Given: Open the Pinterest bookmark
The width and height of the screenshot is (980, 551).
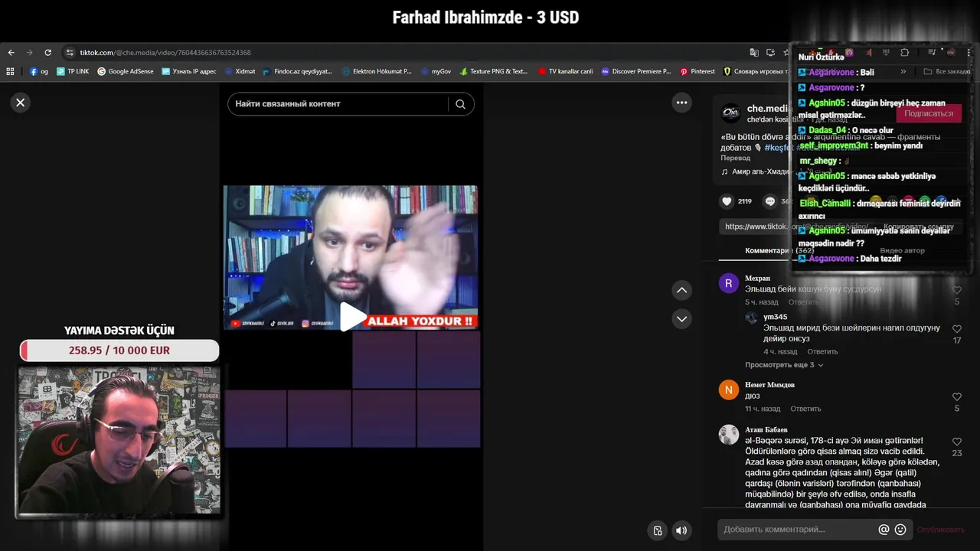Looking at the screenshot, I should pyautogui.click(x=697, y=71).
